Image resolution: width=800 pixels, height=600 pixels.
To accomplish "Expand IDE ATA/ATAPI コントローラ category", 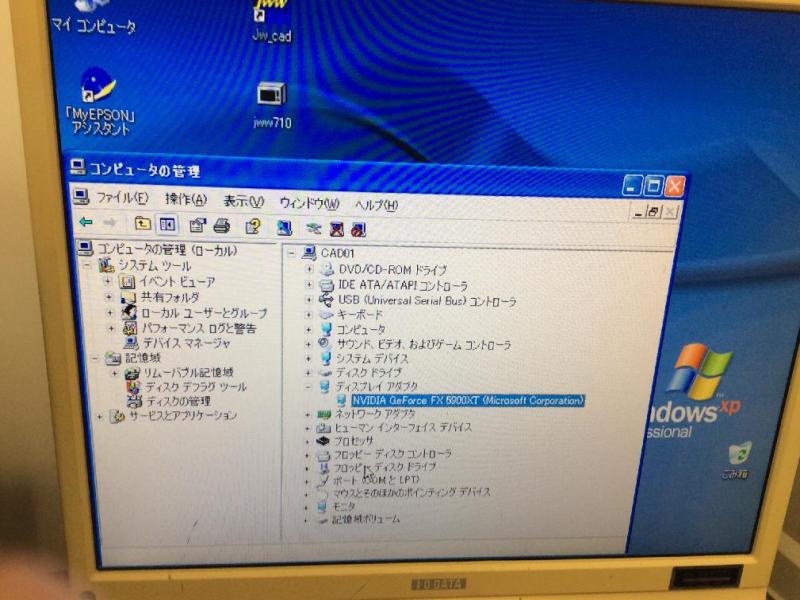I will click(x=309, y=285).
